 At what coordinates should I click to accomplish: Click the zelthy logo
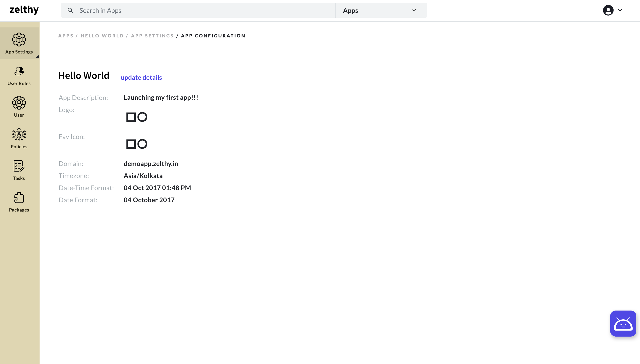(x=24, y=10)
